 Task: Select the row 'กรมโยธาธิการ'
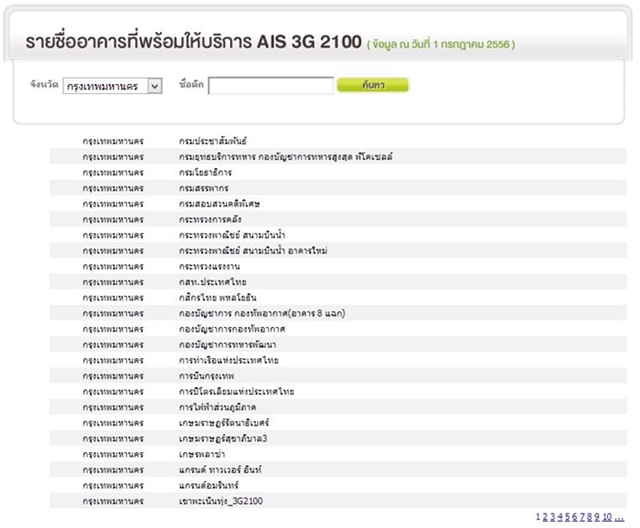click(338, 173)
